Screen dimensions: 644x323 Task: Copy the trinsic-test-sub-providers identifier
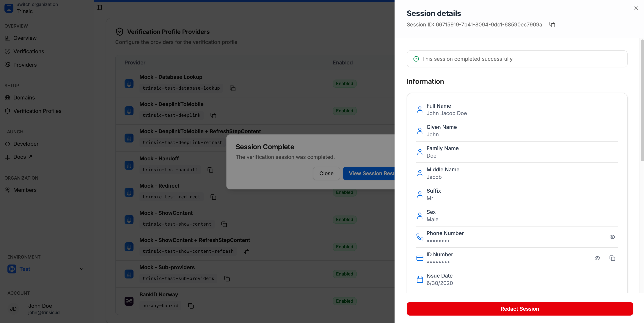tap(227, 278)
